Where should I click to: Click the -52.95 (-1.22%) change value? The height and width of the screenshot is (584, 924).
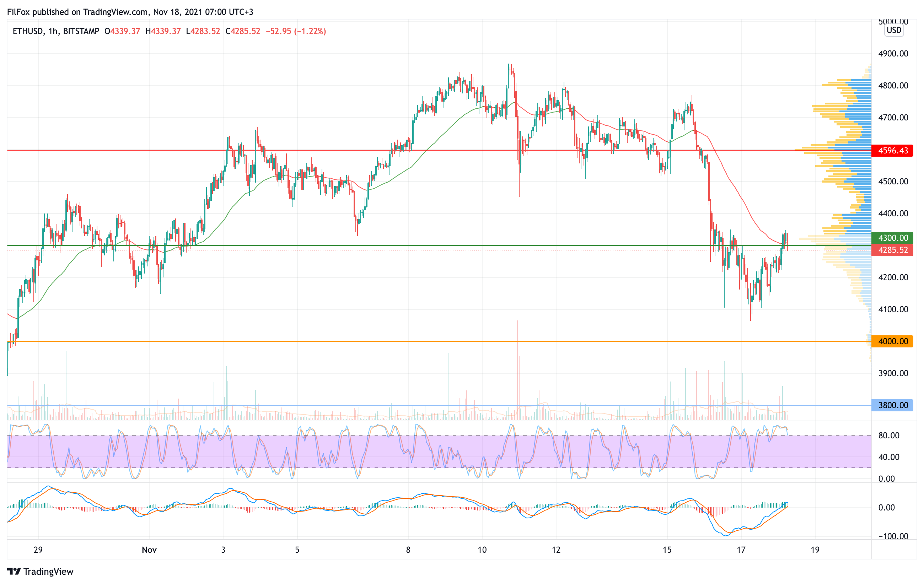click(x=296, y=31)
